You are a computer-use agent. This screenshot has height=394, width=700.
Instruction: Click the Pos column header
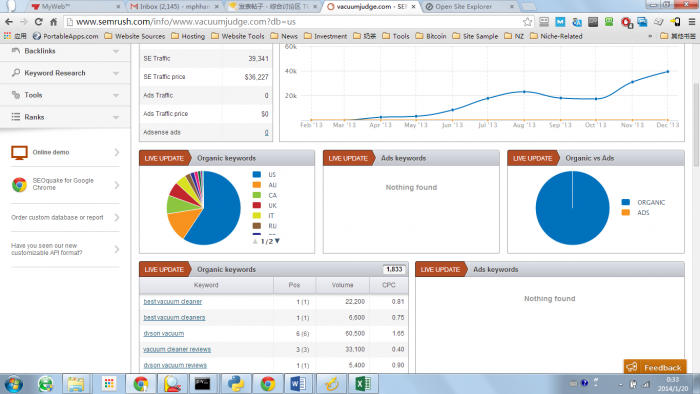[x=294, y=285]
